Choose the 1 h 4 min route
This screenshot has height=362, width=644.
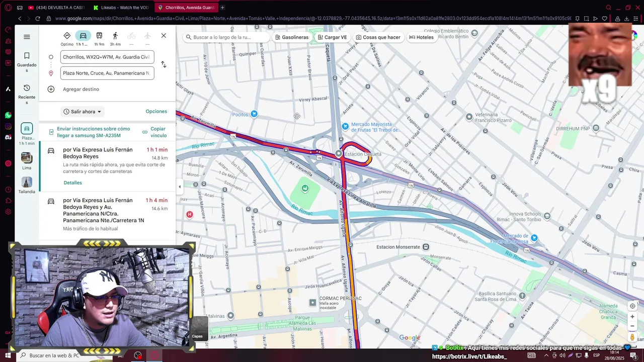tap(108, 214)
